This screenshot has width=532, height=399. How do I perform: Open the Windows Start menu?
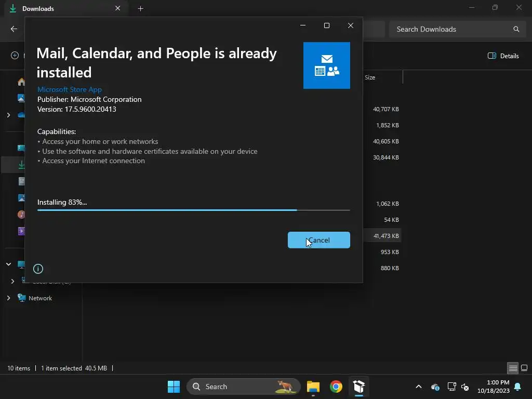pyautogui.click(x=174, y=387)
